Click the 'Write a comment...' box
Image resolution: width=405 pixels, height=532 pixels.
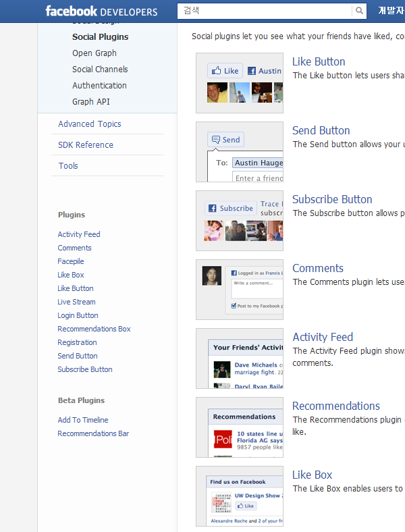(x=257, y=288)
